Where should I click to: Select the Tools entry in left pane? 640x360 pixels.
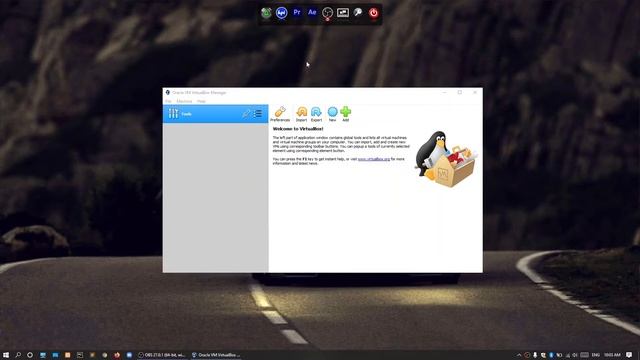click(216, 114)
